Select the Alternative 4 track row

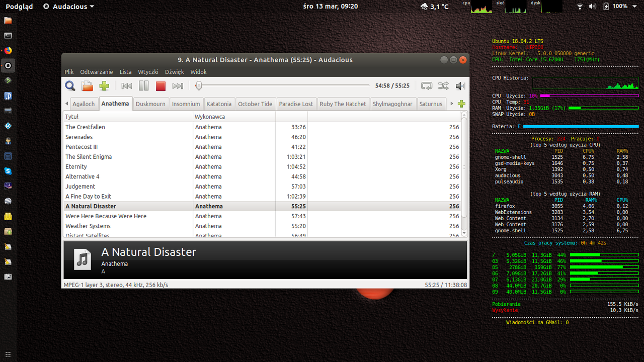[x=262, y=176]
